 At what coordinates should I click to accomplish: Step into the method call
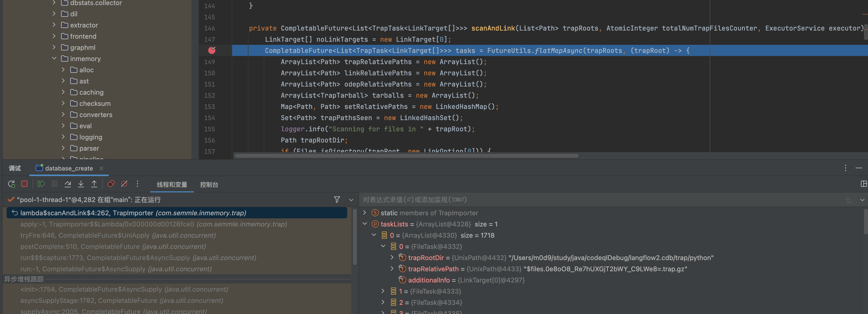tap(81, 184)
